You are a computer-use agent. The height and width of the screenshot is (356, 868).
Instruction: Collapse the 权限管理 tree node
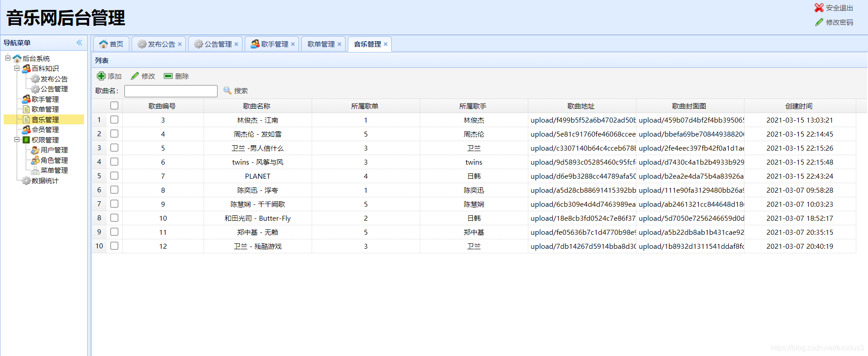tap(17, 139)
